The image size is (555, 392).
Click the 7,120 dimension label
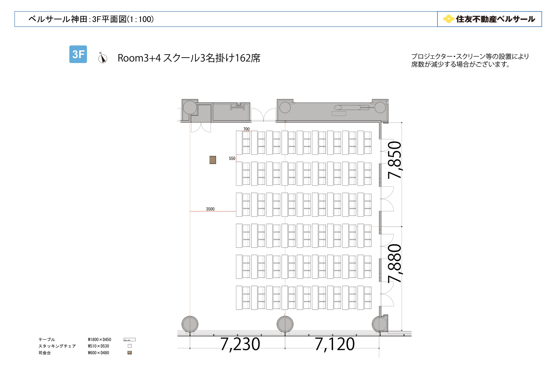click(x=335, y=344)
